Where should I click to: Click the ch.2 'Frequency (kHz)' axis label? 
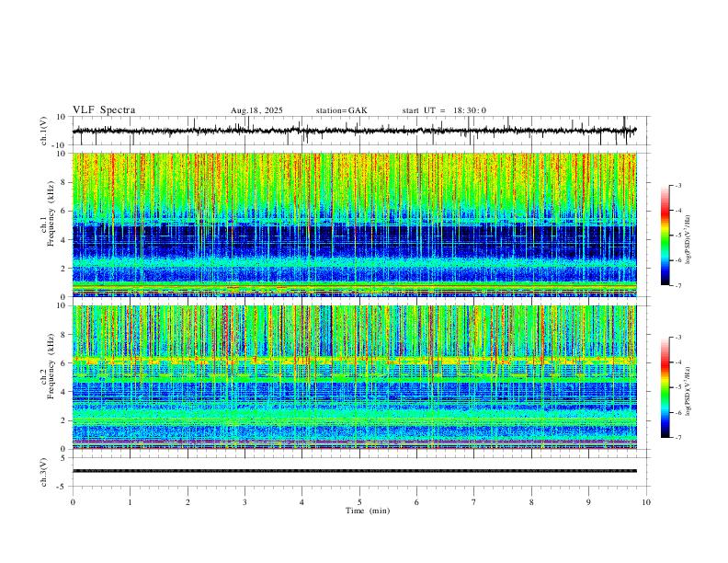click(x=51, y=366)
